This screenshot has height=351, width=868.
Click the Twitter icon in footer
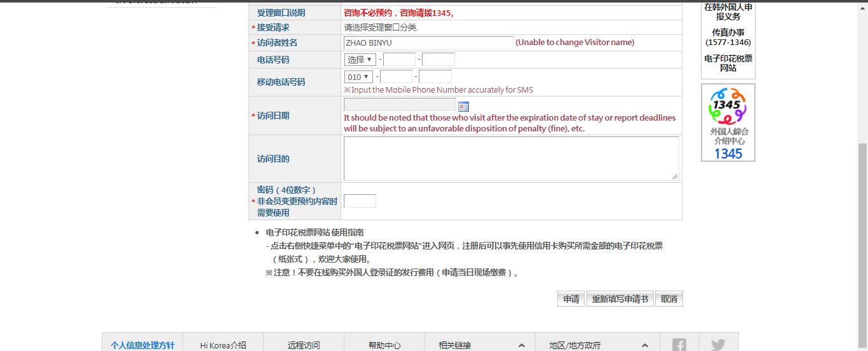[x=718, y=345]
